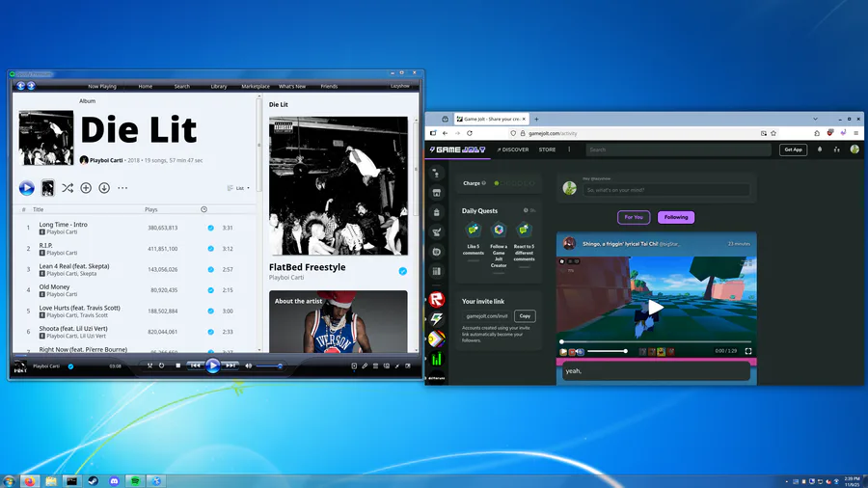
Task: Skip to the previous track
Action: pos(195,366)
